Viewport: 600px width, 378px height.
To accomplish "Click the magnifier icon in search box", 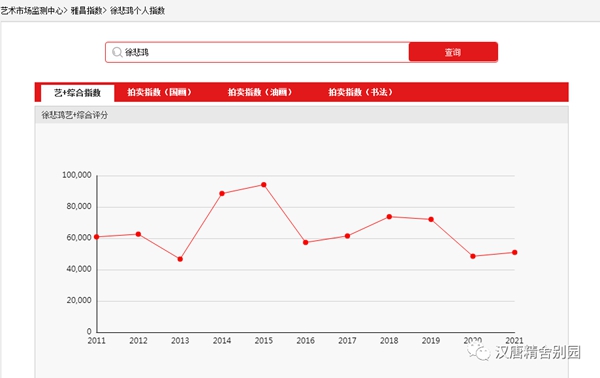I will tap(117, 52).
